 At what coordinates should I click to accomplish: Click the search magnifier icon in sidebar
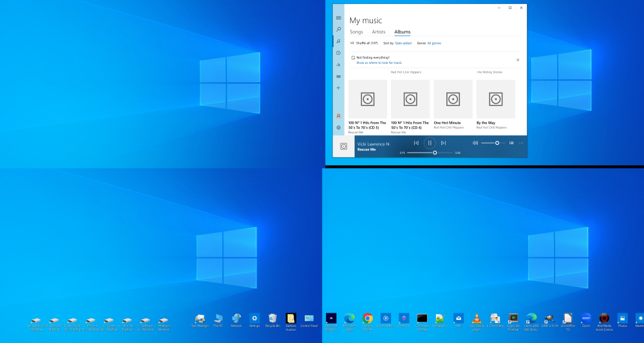(x=339, y=29)
